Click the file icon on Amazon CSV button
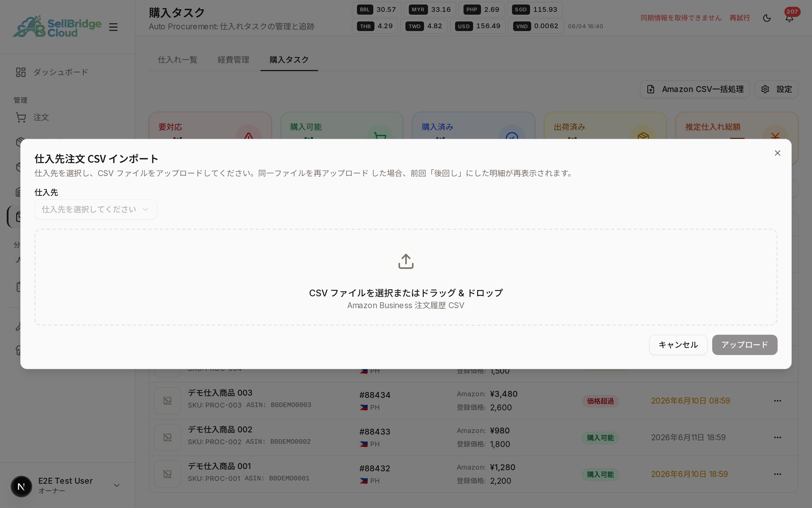This screenshot has height=508, width=812. click(651, 89)
